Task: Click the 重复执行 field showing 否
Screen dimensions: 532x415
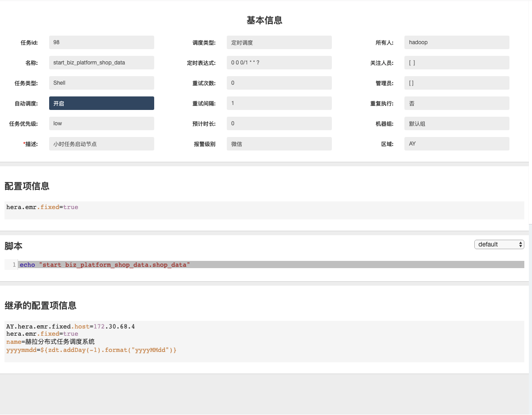Action: (x=457, y=103)
